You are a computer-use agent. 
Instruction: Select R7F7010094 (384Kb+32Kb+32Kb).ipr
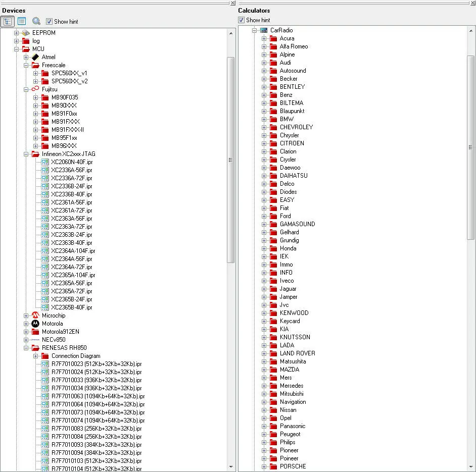(x=97, y=453)
